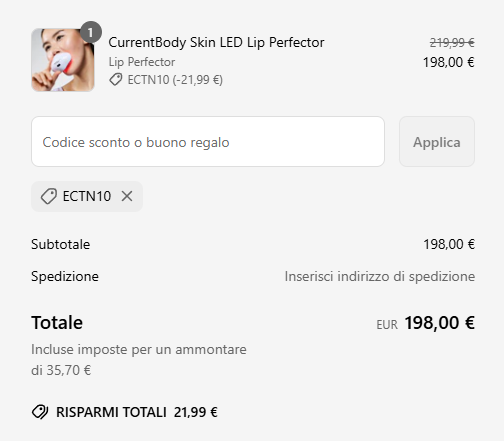This screenshot has width=504, height=441.
Task: Click the Incluse imposte tax note
Action: (x=139, y=360)
